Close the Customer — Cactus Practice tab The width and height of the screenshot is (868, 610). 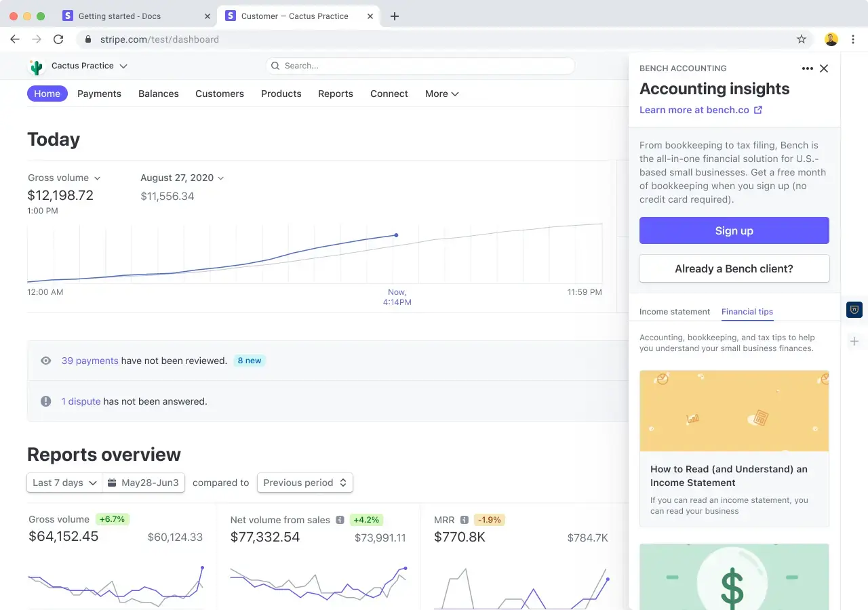tap(371, 16)
